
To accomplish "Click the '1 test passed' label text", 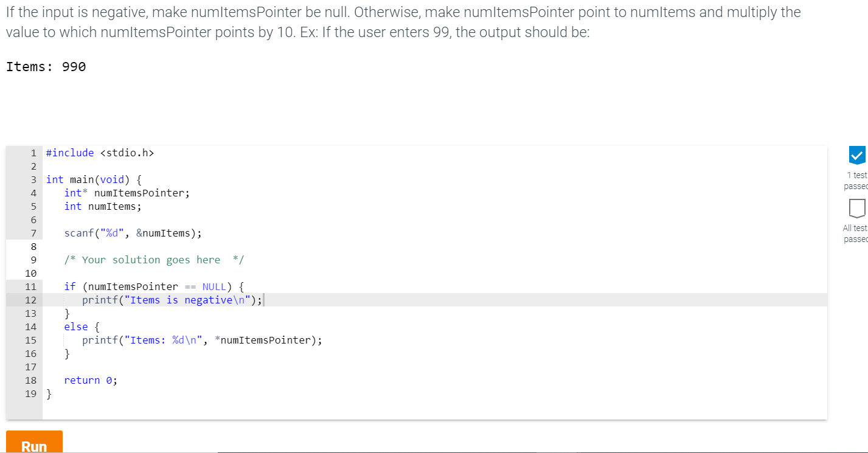I will pos(856,181).
